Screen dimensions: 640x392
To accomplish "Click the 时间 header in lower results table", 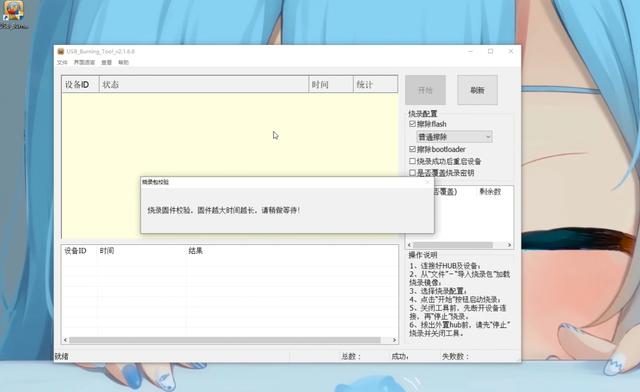I will click(x=107, y=251).
